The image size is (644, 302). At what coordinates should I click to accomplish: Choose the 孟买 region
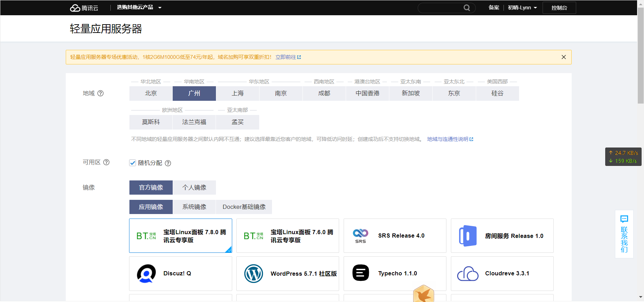click(x=238, y=122)
